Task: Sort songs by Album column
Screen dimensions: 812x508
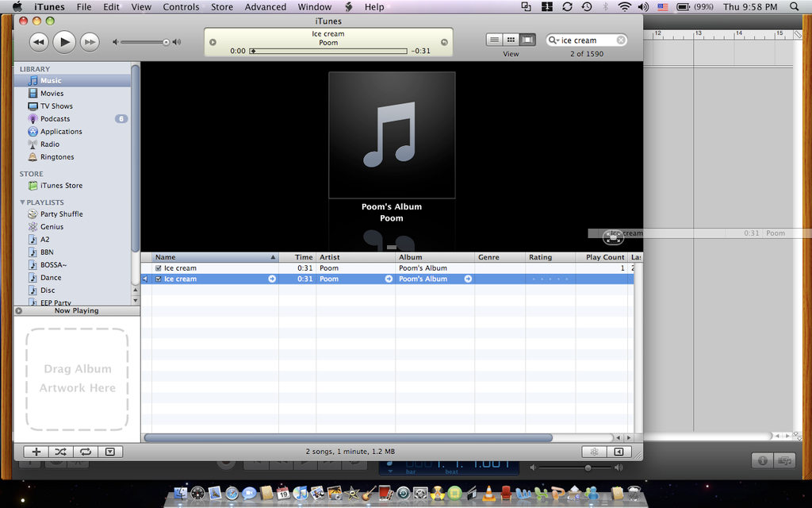Action: [435, 257]
